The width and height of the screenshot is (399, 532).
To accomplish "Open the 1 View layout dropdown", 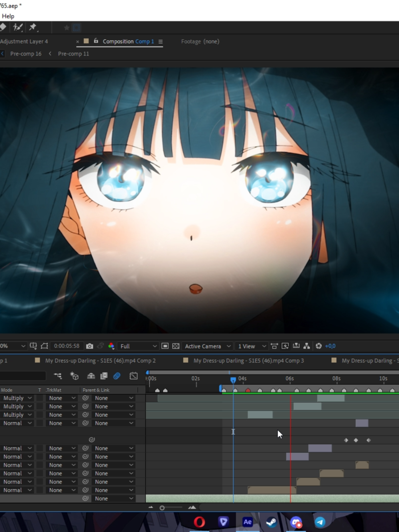I will click(x=252, y=346).
